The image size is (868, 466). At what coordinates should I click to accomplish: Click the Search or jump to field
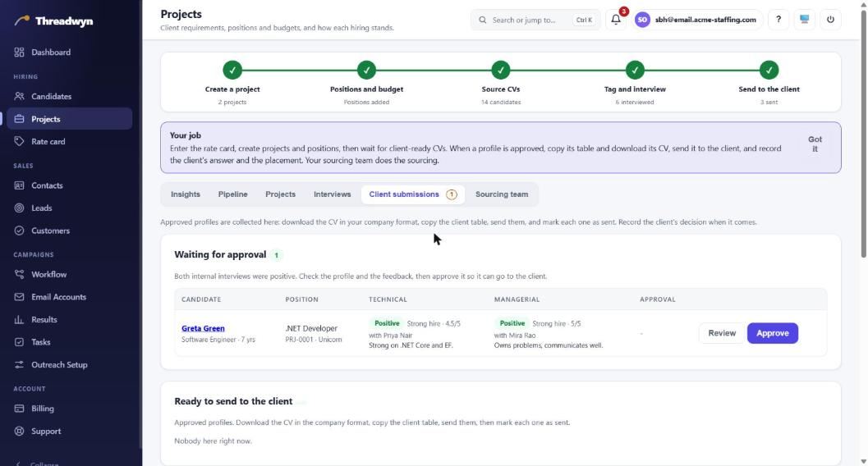coord(535,20)
